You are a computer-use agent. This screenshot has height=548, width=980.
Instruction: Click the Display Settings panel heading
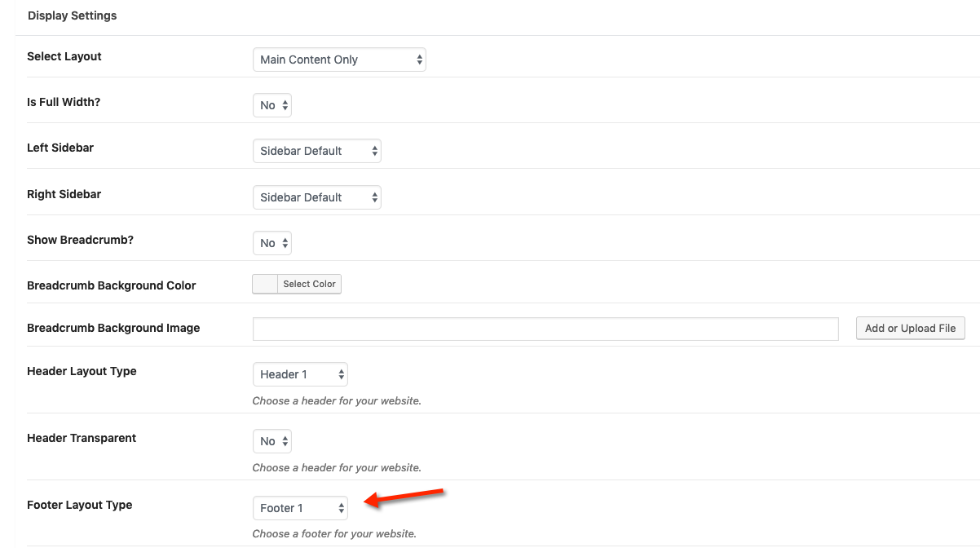coord(72,15)
